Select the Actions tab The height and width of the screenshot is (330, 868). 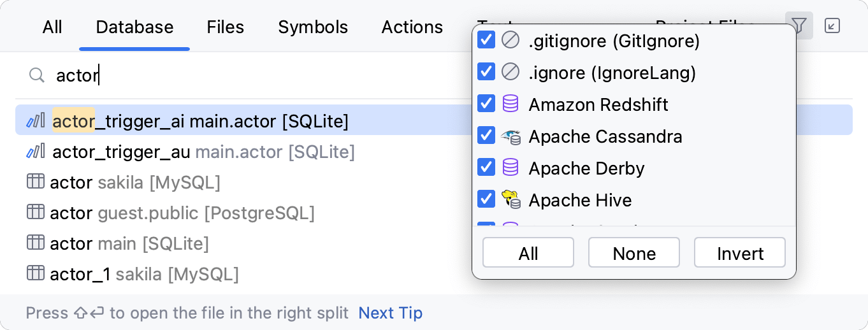pos(412,27)
